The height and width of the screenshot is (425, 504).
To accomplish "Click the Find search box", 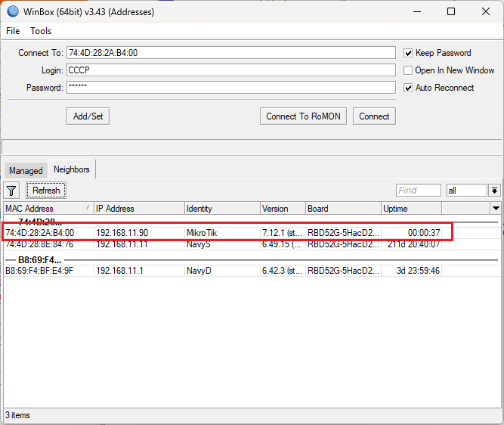I will coord(419,191).
